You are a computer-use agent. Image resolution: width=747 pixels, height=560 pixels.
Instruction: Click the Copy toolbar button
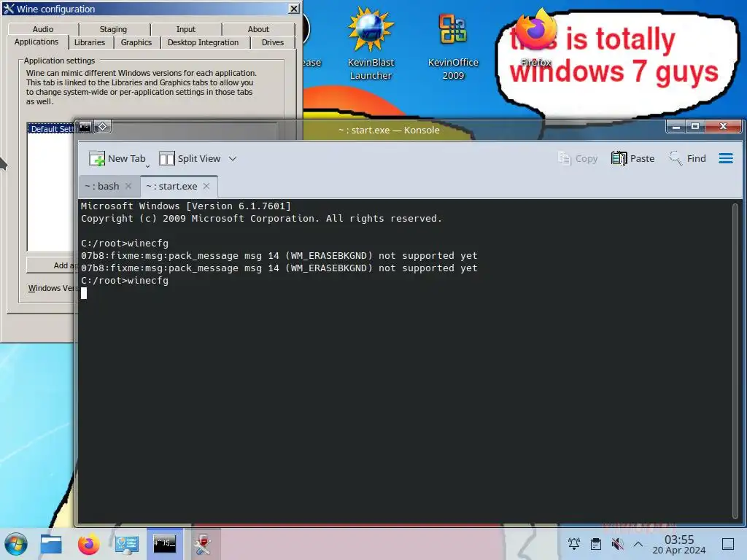pyautogui.click(x=578, y=158)
